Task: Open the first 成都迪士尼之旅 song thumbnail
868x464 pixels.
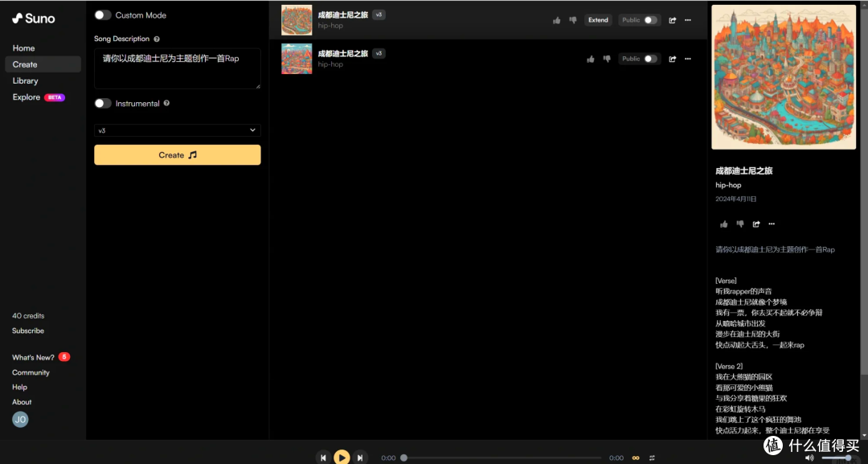Action: (x=297, y=20)
